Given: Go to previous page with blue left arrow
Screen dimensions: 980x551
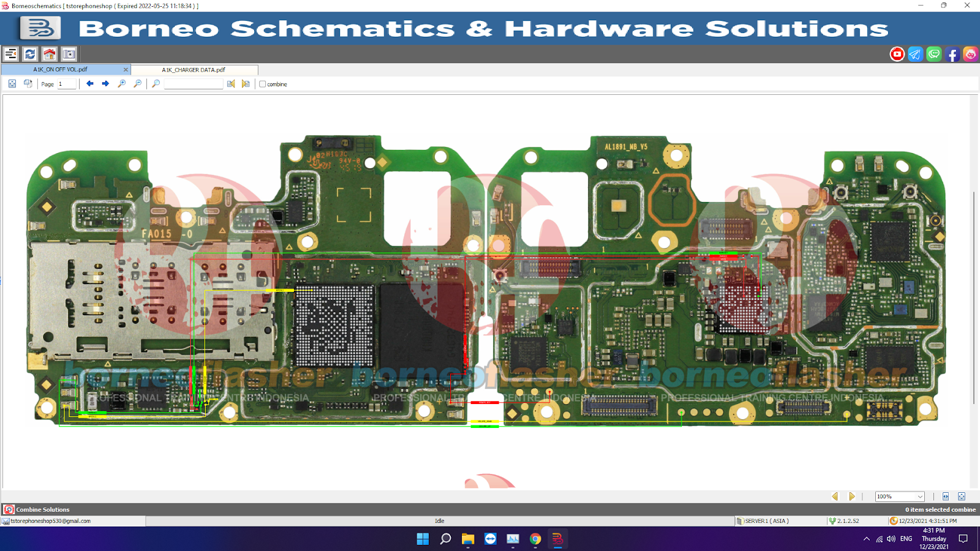Looking at the screenshot, I should [x=90, y=84].
